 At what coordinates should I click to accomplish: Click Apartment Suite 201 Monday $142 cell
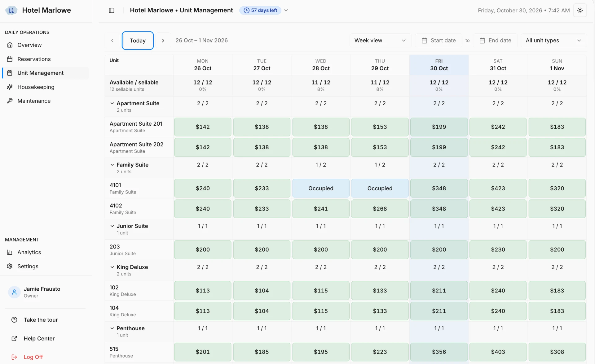click(x=203, y=127)
